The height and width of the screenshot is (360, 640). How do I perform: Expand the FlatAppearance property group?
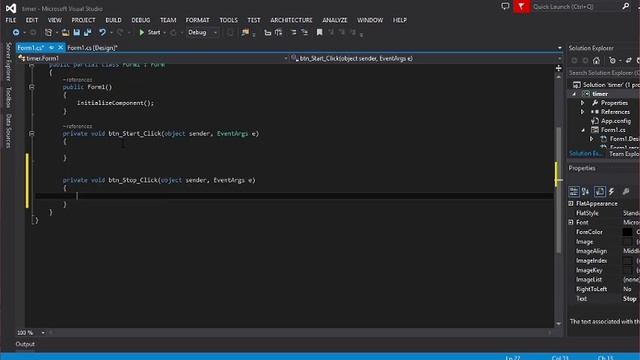[x=571, y=203]
